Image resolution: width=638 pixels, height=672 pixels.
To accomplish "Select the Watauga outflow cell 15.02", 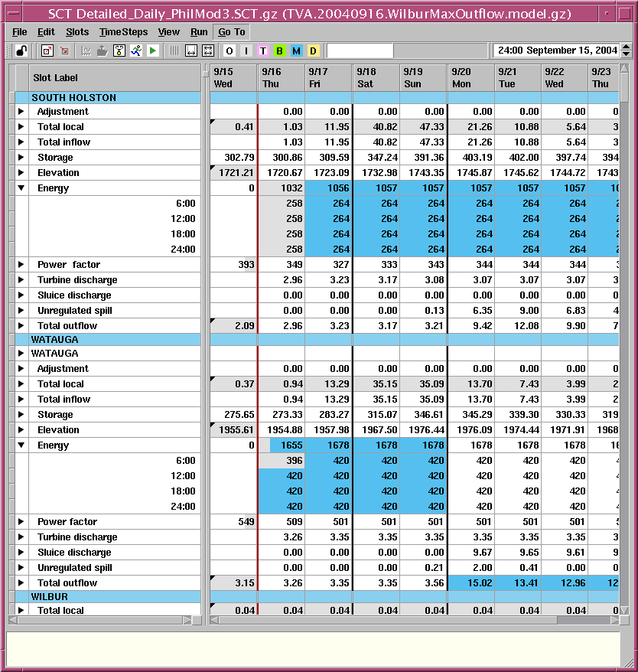I will click(470, 583).
